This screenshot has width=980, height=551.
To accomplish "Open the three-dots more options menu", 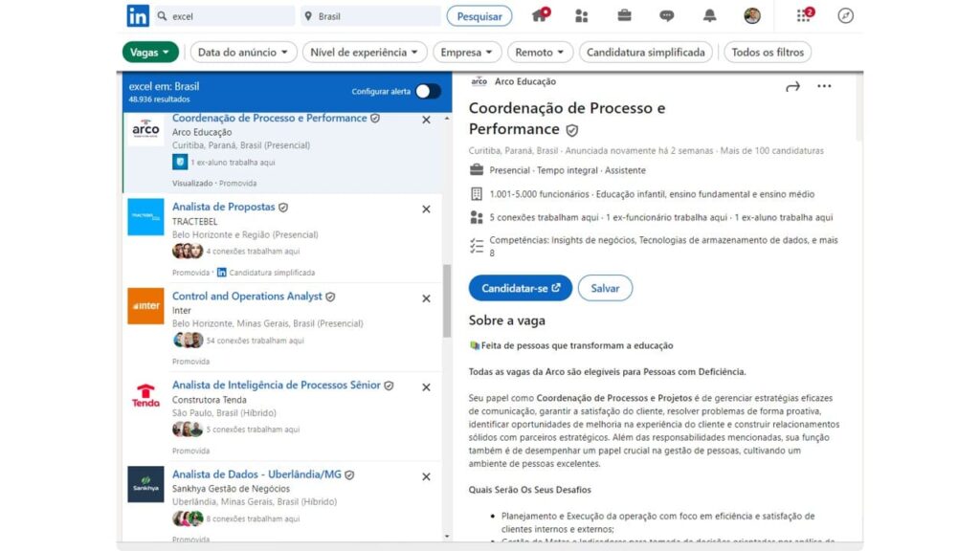I will click(824, 86).
